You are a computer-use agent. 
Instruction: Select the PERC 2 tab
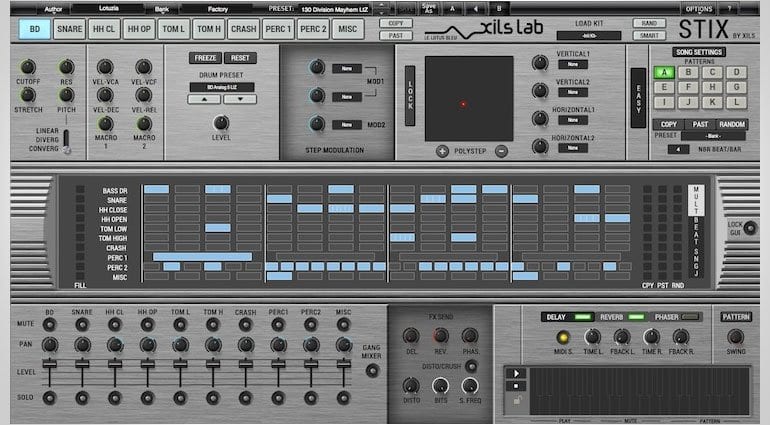pyautogui.click(x=313, y=29)
